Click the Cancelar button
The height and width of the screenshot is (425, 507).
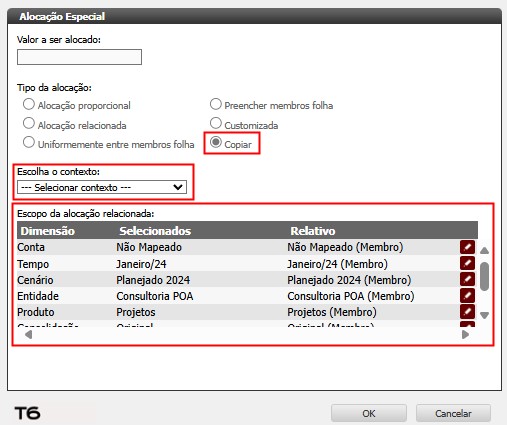[453, 413]
